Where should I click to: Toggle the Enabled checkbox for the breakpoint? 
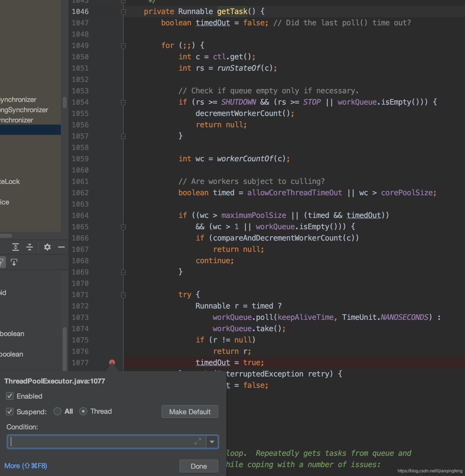coord(10,396)
